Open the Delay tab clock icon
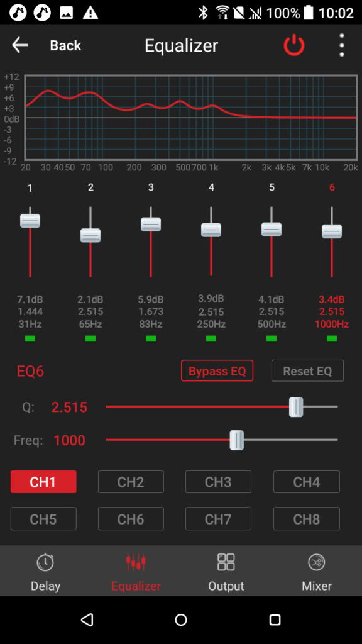This screenshot has width=362, height=644. coord(45,562)
